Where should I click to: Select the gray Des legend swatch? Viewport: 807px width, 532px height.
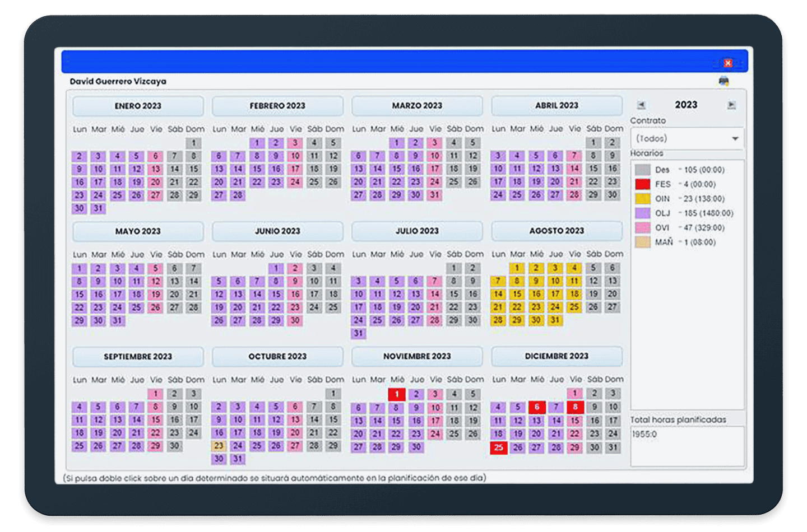point(642,170)
